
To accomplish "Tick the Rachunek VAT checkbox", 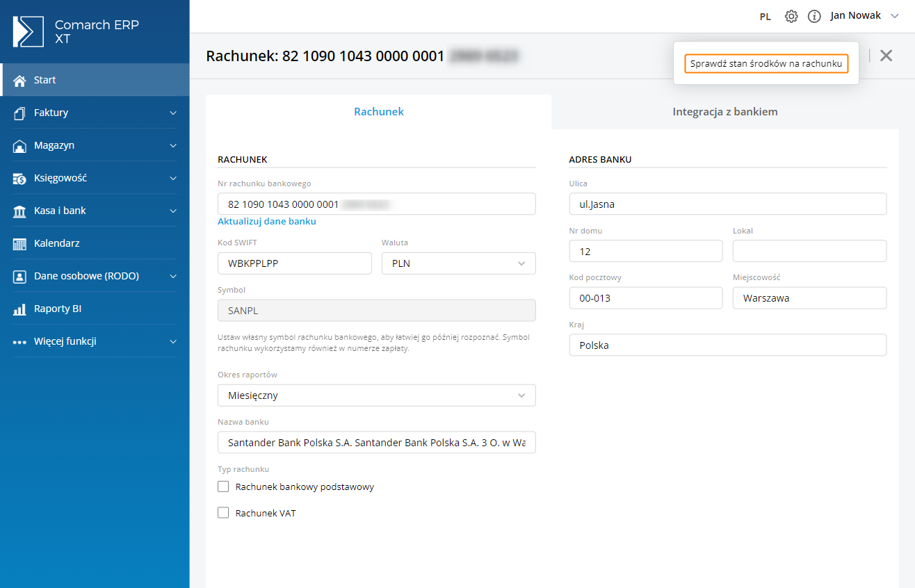I will click(223, 513).
